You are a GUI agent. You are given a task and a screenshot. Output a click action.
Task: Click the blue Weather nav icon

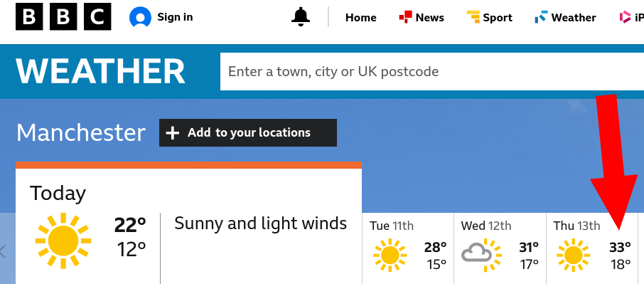pyautogui.click(x=541, y=17)
